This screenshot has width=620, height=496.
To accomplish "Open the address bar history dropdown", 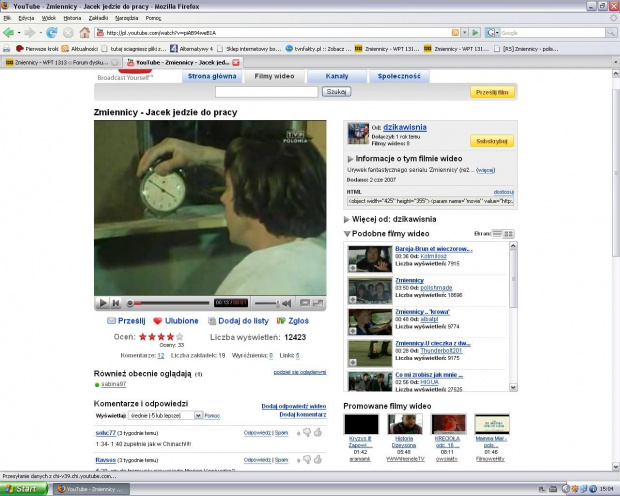I will point(465,33).
